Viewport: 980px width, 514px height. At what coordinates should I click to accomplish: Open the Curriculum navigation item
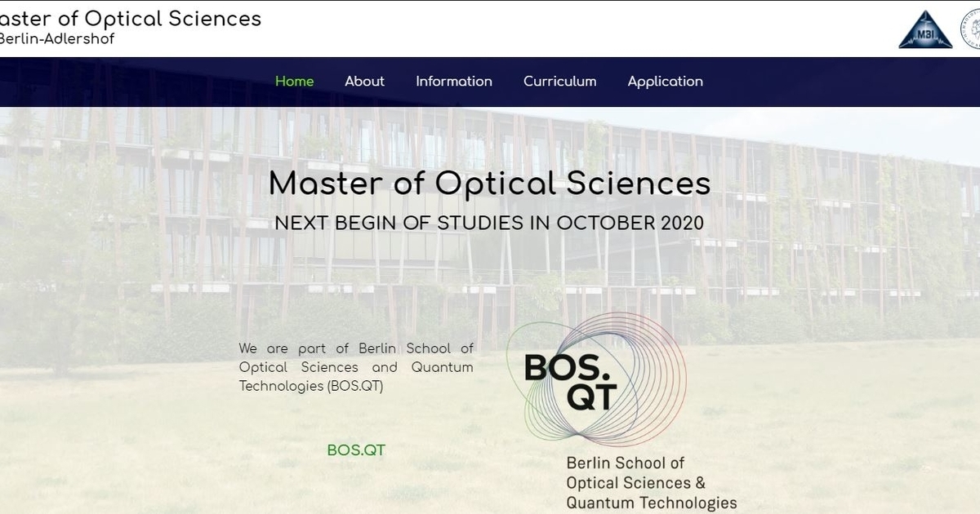pos(560,81)
